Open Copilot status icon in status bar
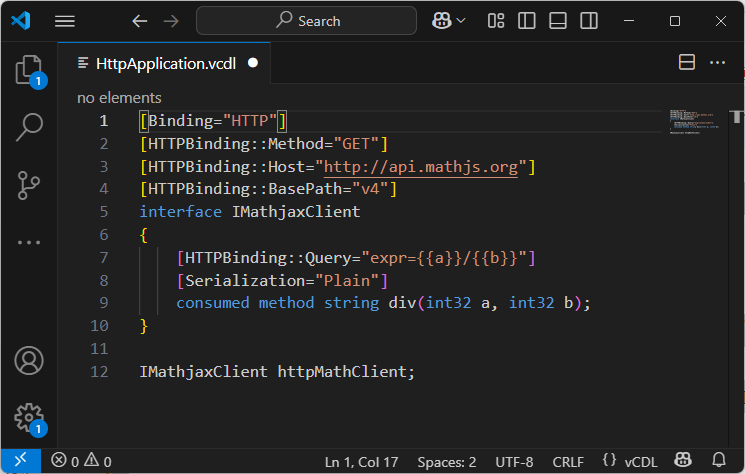The image size is (745, 474). click(x=683, y=460)
